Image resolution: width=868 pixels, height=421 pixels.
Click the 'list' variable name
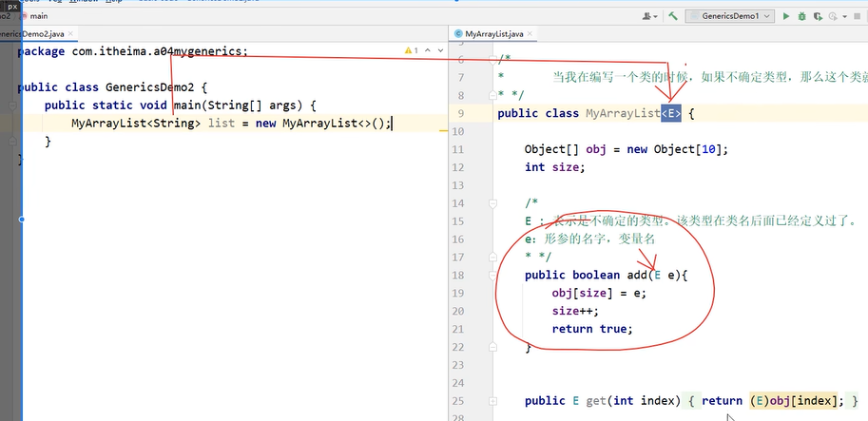pos(222,123)
